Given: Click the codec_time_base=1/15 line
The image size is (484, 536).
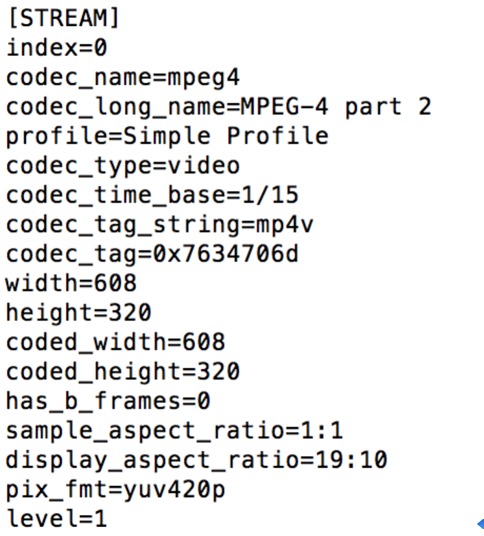Looking at the screenshot, I should pos(152,196).
